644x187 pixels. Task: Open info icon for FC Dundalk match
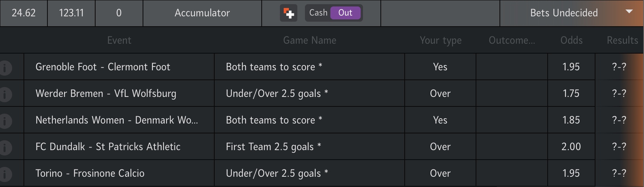click(5, 147)
